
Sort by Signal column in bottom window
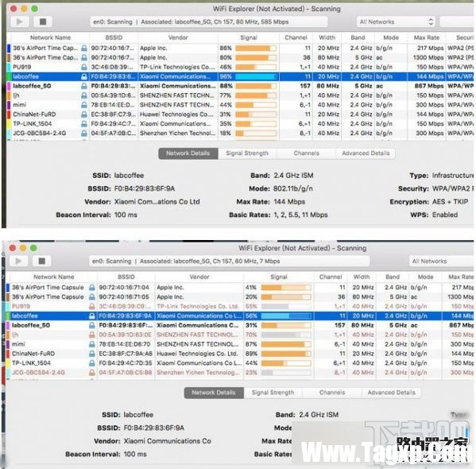coord(279,277)
